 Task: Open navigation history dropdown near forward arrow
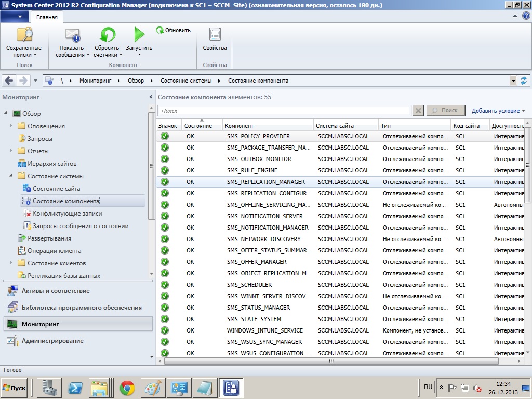(36, 81)
